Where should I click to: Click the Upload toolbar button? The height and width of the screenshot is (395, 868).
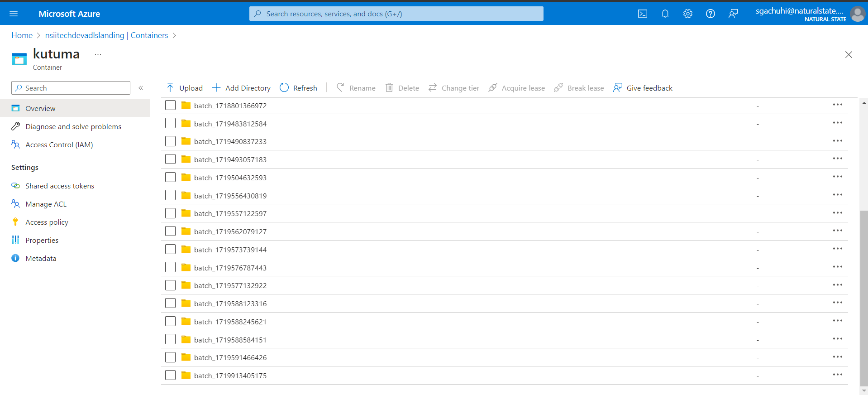coord(185,88)
